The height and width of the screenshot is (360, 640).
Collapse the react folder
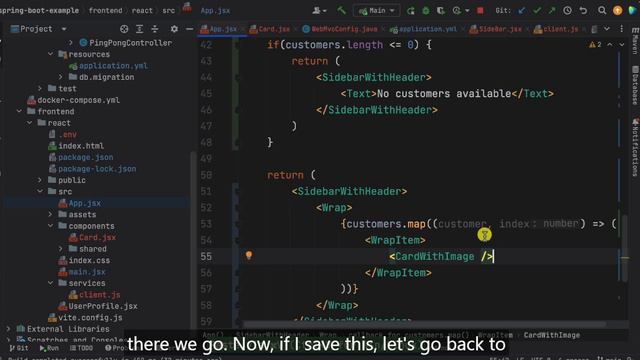click(x=29, y=122)
